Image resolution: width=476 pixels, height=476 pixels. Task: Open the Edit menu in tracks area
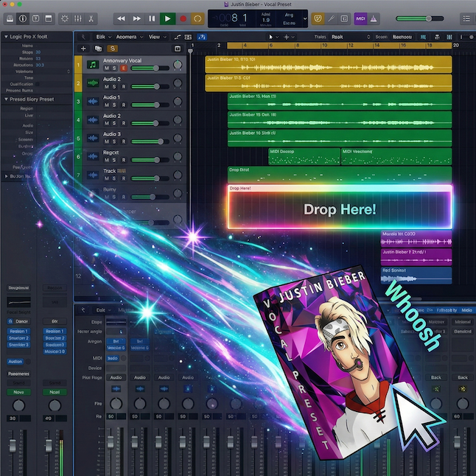coord(103,37)
